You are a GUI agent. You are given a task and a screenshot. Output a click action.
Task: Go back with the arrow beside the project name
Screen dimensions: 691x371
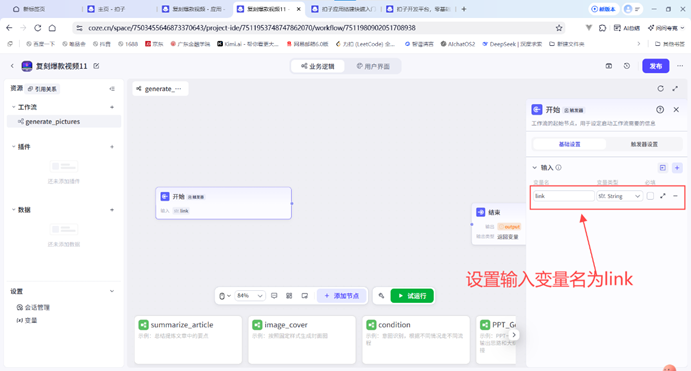pyautogui.click(x=12, y=66)
